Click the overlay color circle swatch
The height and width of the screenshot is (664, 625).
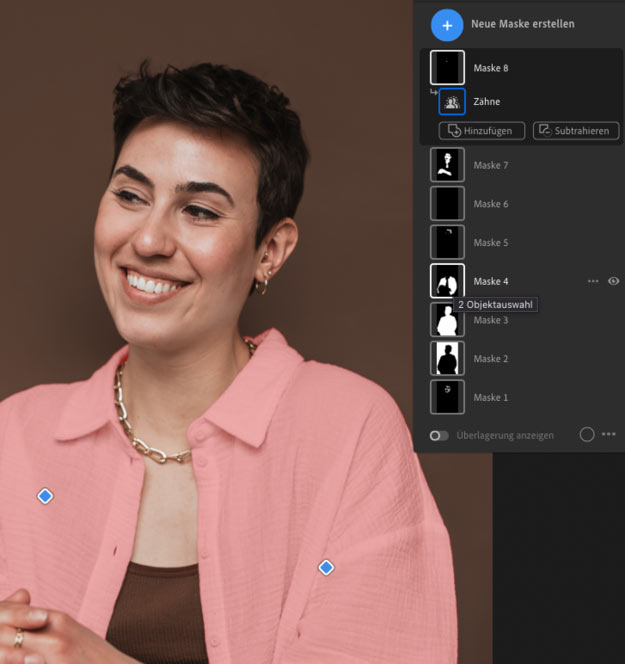[x=587, y=435]
